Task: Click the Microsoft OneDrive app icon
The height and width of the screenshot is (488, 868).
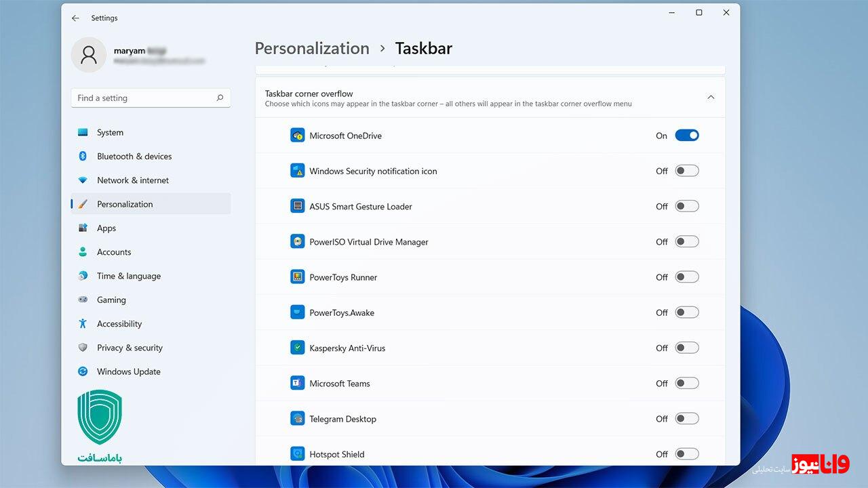Action: [x=297, y=136]
